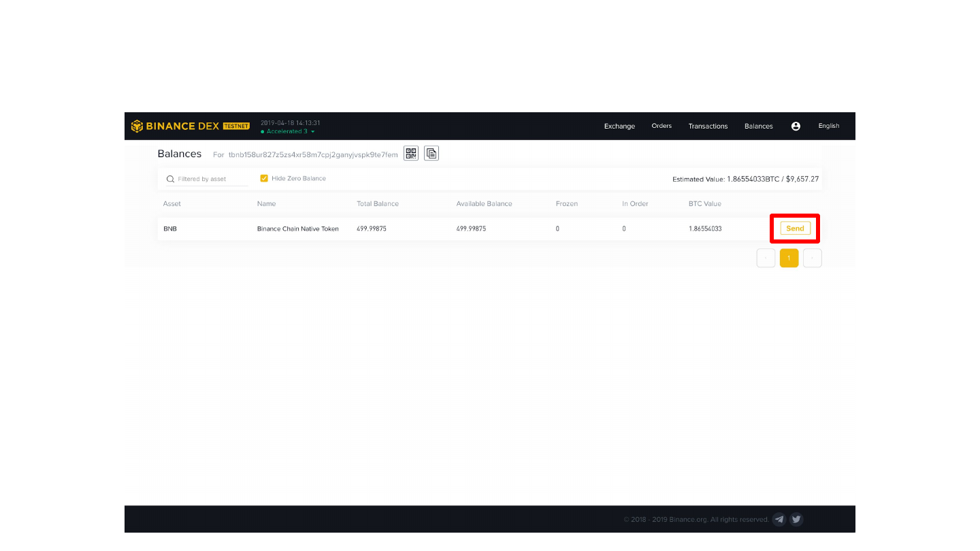The image size is (980, 551).
Task: Click Send button for BNB
Action: point(795,229)
